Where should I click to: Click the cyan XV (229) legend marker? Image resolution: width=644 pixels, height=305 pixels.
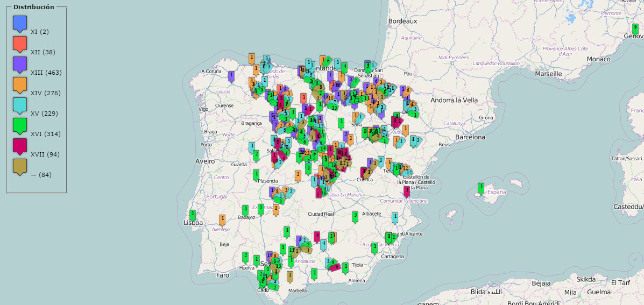coord(20,105)
